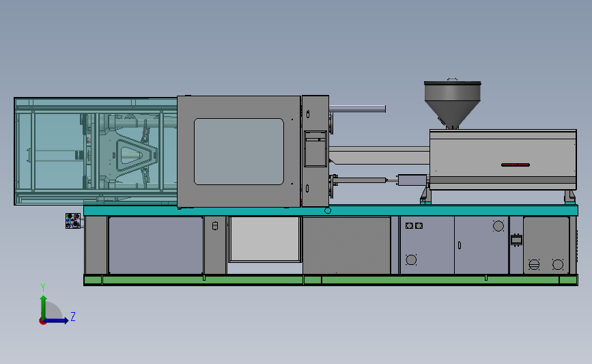The image size is (592, 364).
Task: Pick the small cylinder below the barrel
Action: (412, 180)
